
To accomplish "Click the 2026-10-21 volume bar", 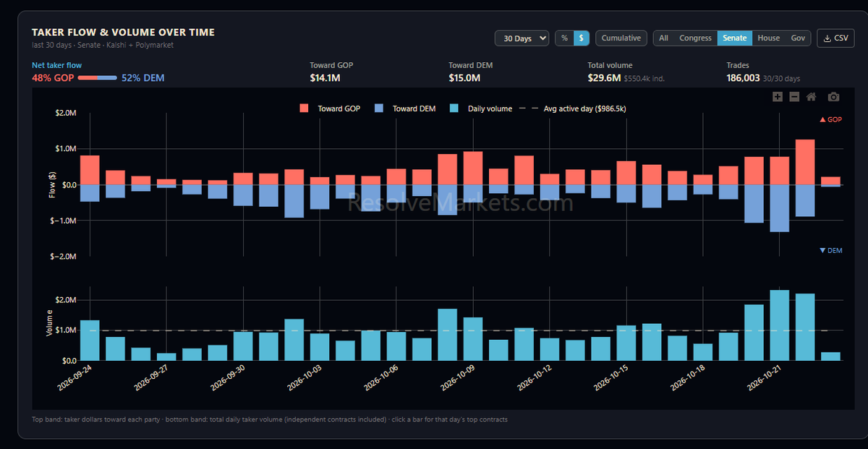I will pos(779,325).
